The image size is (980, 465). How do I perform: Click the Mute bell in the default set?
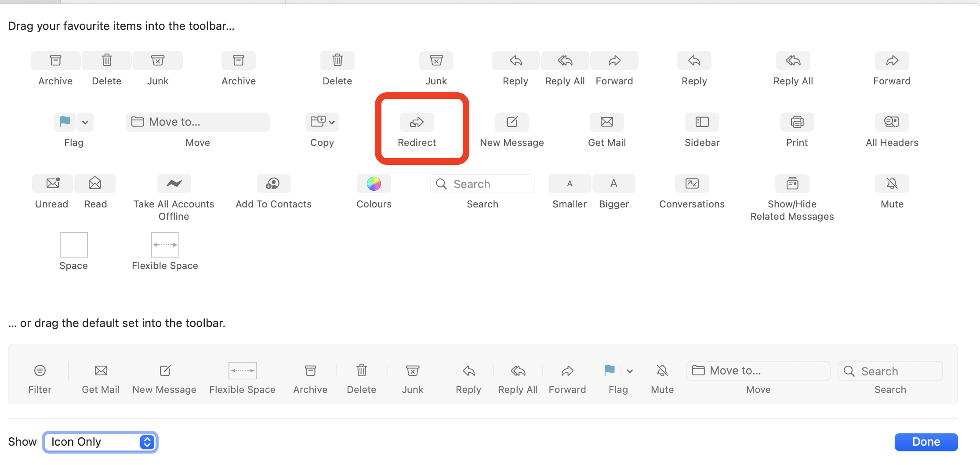(x=662, y=371)
